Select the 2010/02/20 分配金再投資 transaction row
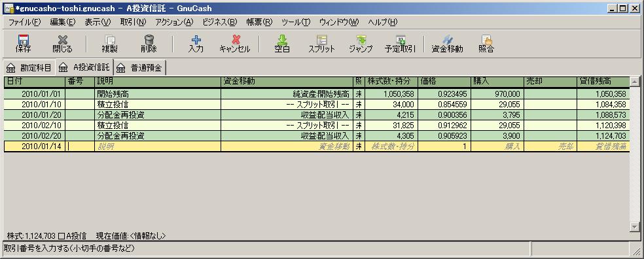The height and width of the screenshot is (259, 644). coord(316,136)
